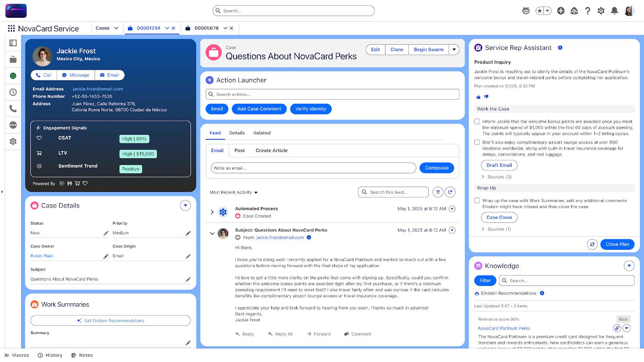This screenshot has width=644, height=362.
Task: Open the Trailhead cloud icon
Action: click(574, 11)
